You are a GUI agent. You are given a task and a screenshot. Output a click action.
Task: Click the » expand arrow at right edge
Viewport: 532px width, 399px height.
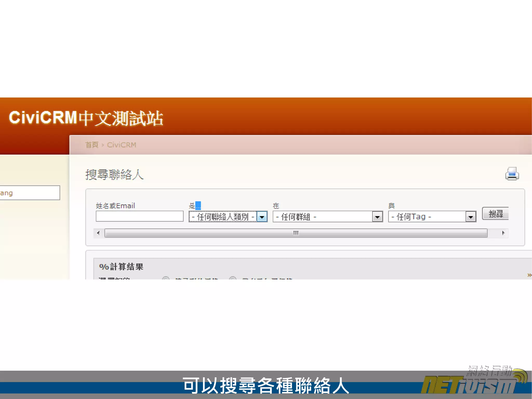pos(529,275)
